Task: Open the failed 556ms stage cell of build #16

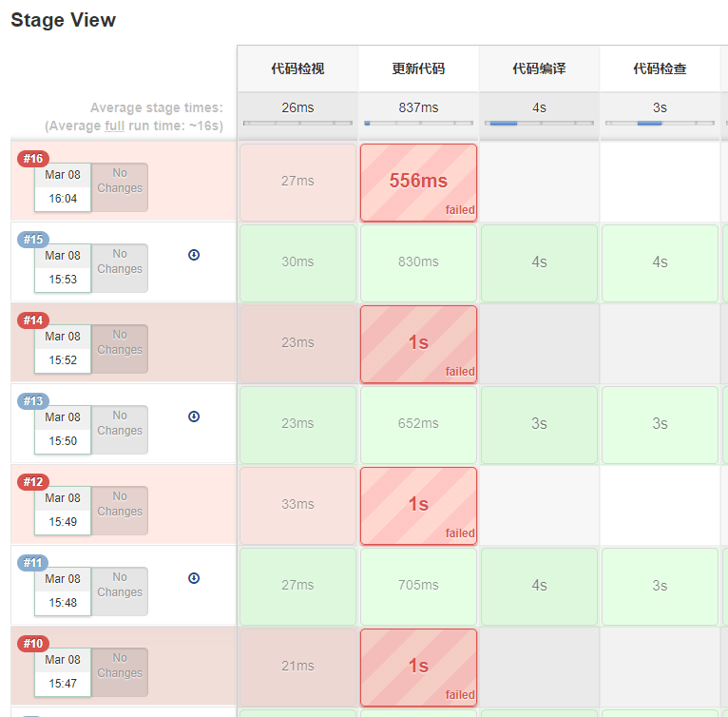Action: [x=418, y=182]
